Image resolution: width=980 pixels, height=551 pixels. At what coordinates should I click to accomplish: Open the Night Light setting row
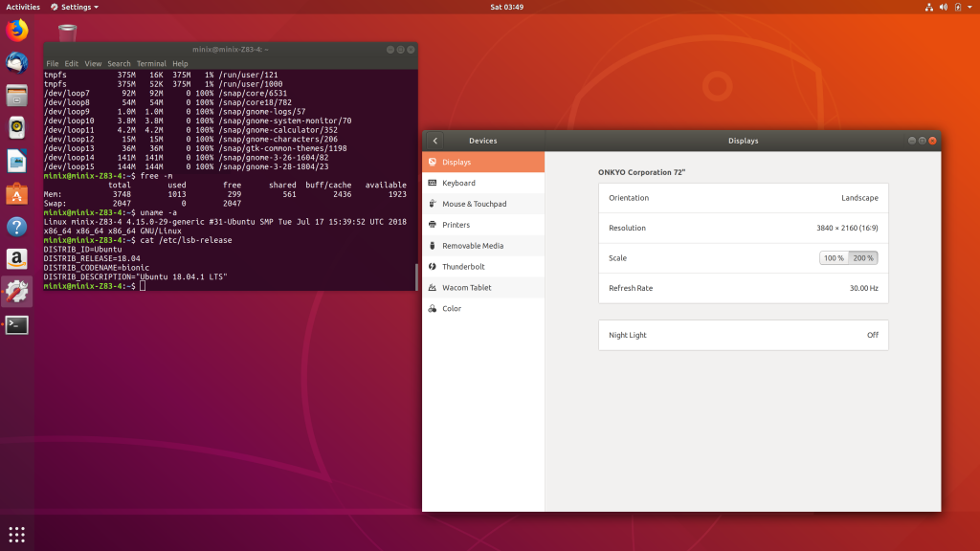(x=743, y=336)
